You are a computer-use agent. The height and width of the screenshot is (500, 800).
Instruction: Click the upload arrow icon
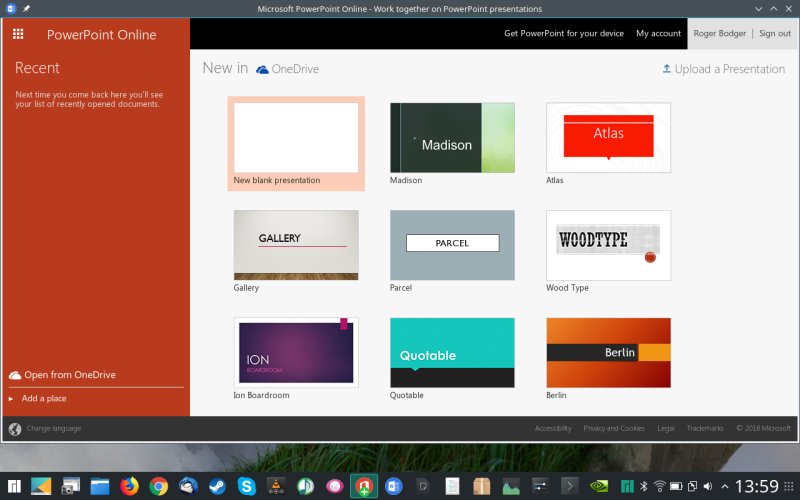tap(666, 69)
